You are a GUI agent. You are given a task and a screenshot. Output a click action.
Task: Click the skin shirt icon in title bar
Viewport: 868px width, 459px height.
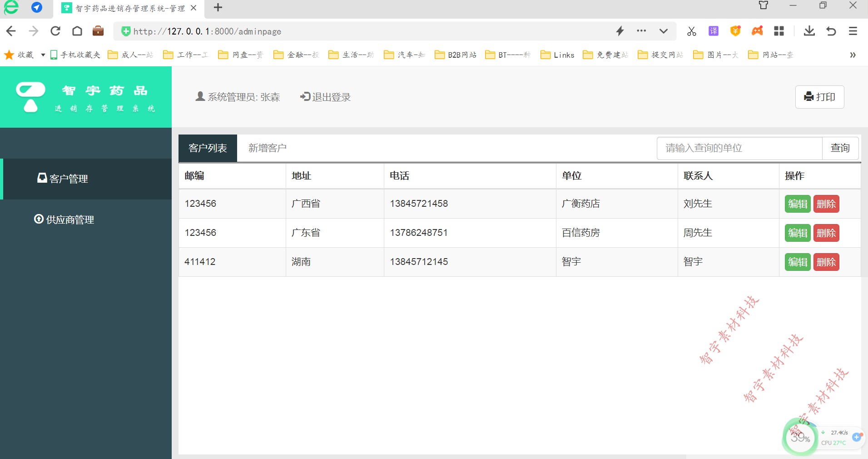[x=764, y=5]
